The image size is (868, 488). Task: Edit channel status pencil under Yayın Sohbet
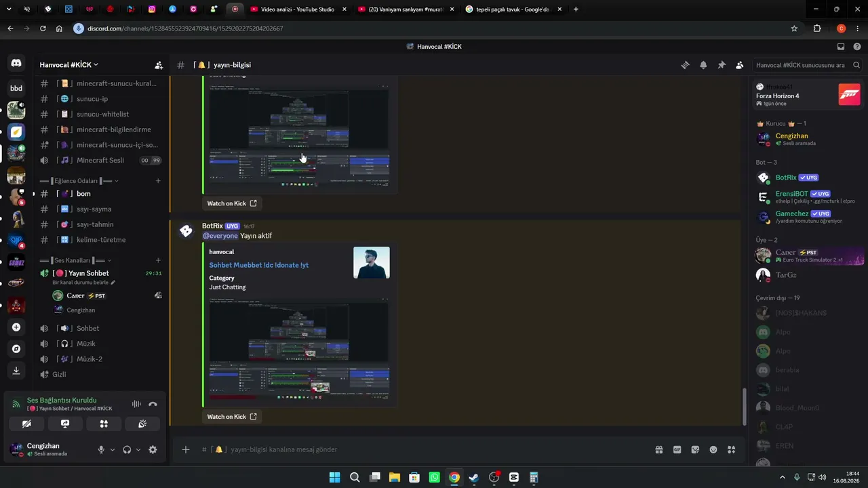click(x=113, y=283)
